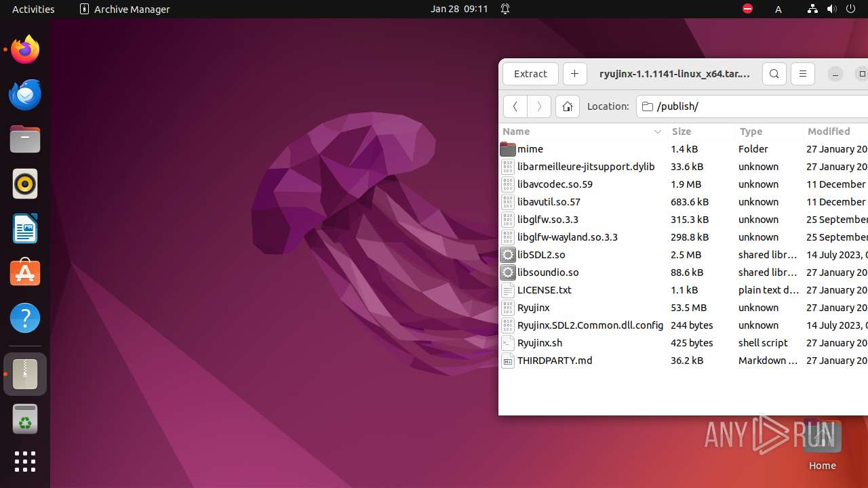The height and width of the screenshot is (488, 868).
Task: Select libsoundio.so gear icon
Action: pos(508,272)
